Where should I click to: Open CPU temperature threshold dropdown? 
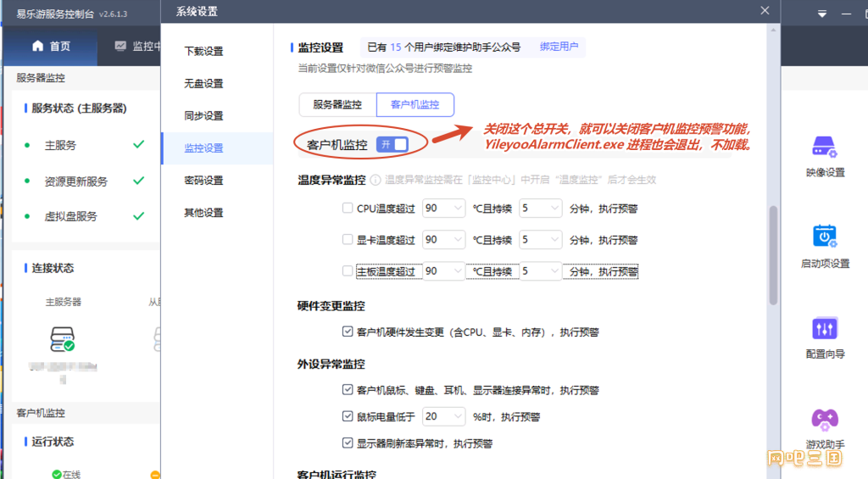443,209
